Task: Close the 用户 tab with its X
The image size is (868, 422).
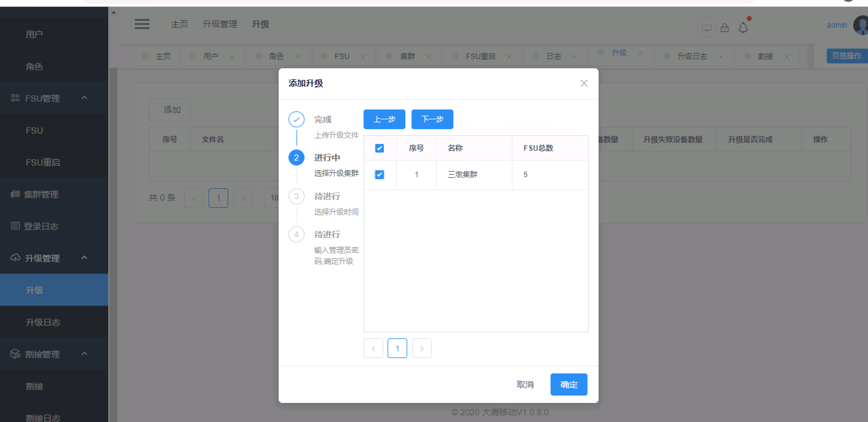Action: pos(232,57)
